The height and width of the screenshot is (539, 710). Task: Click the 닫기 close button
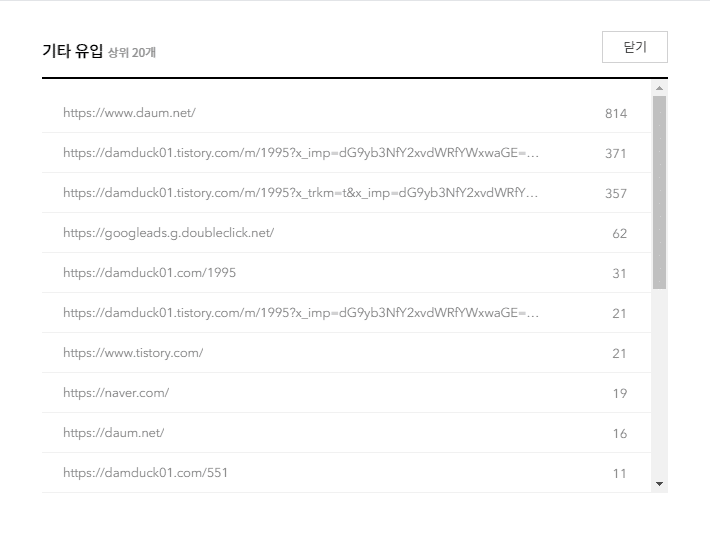coord(634,47)
